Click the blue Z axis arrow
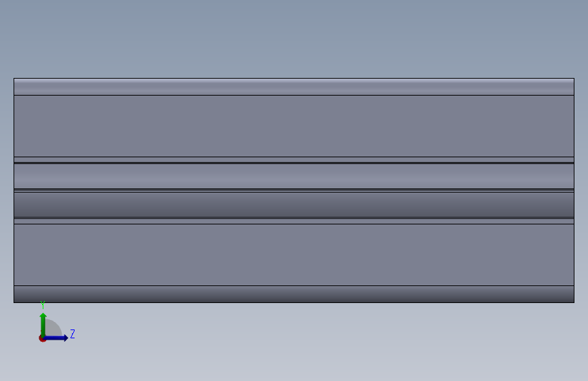 57,338
